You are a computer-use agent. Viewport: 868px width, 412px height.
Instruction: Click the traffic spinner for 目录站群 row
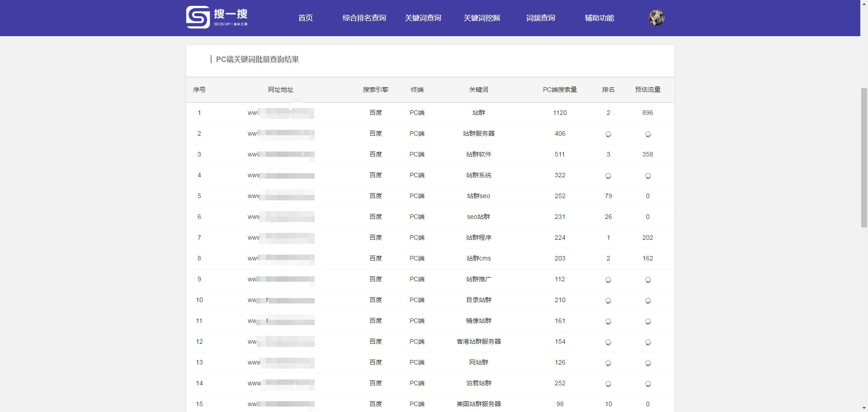[x=648, y=300]
